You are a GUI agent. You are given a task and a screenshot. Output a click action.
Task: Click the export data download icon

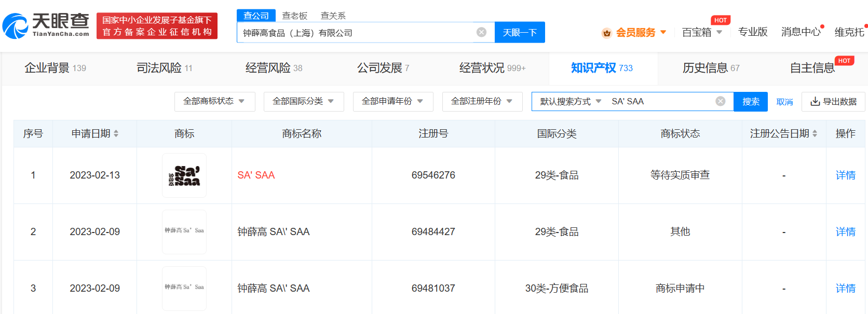pos(815,101)
